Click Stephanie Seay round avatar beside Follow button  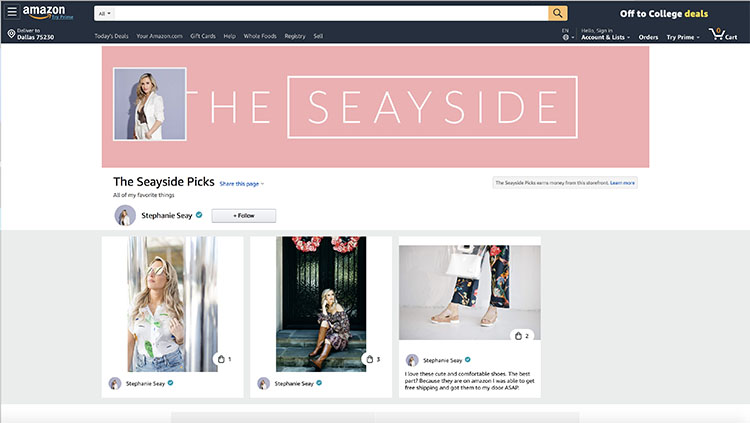tap(125, 215)
